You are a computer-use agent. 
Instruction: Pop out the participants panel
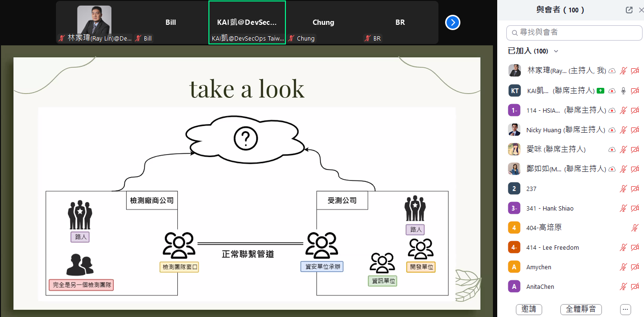[x=629, y=10]
